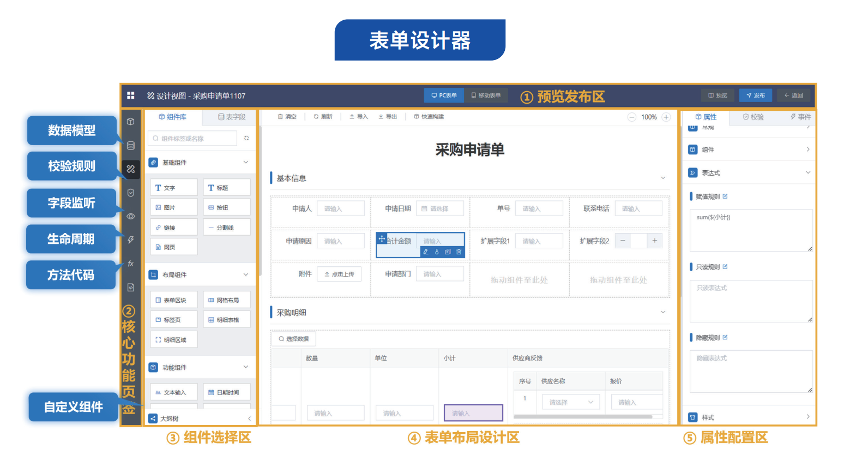Expand the 组件 property group
868x466 pixels.
[x=808, y=149]
